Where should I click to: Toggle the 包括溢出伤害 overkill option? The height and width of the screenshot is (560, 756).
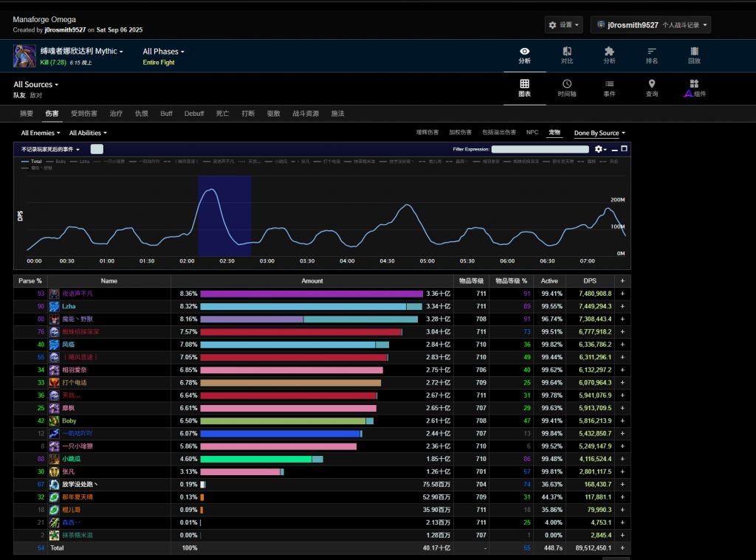pos(498,133)
